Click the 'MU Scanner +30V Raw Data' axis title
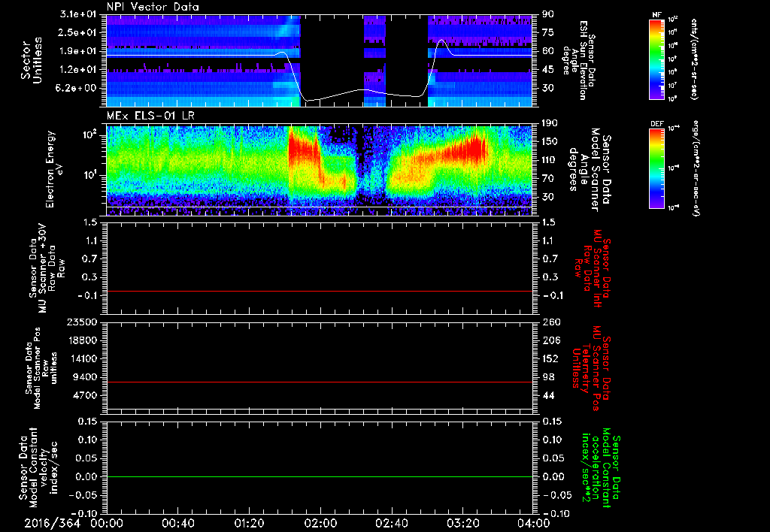The width and height of the screenshot is (770, 532). point(47,268)
